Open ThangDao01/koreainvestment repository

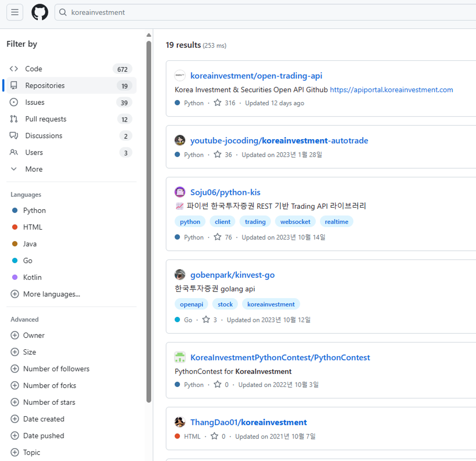point(248,422)
